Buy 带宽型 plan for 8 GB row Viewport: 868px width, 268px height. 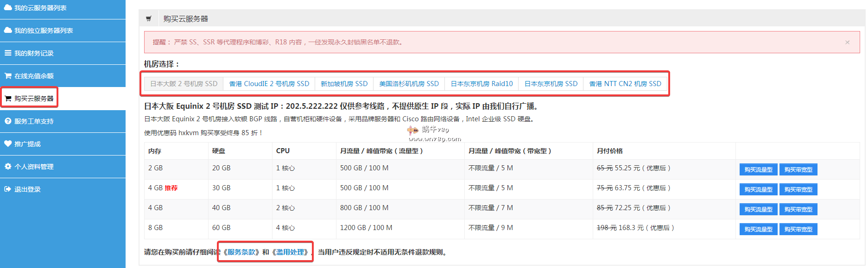798,229
